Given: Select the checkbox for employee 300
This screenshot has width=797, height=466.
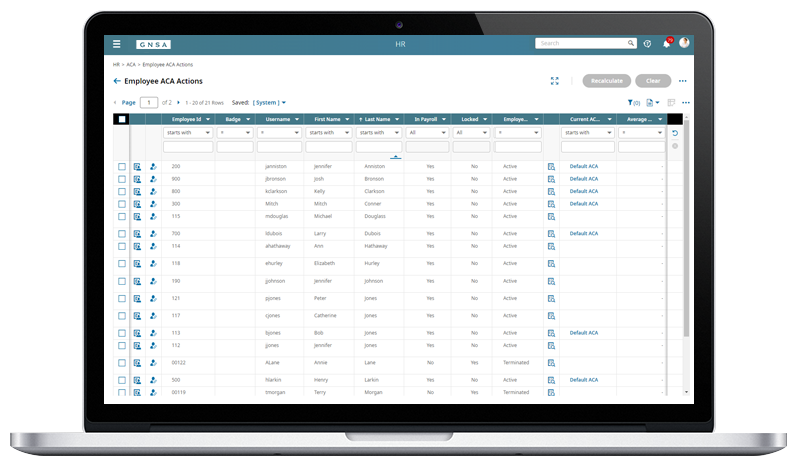Looking at the screenshot, I should [x=122, y=204].
